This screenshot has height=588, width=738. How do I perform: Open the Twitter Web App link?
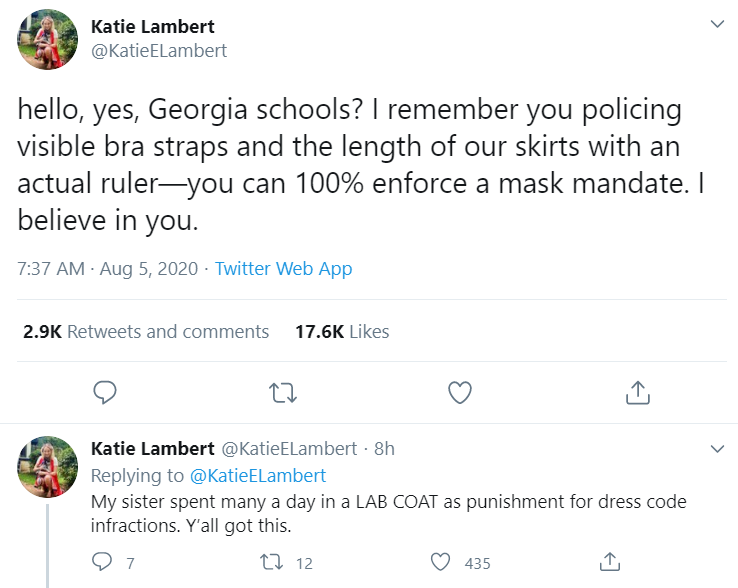[x=283, y=269]
